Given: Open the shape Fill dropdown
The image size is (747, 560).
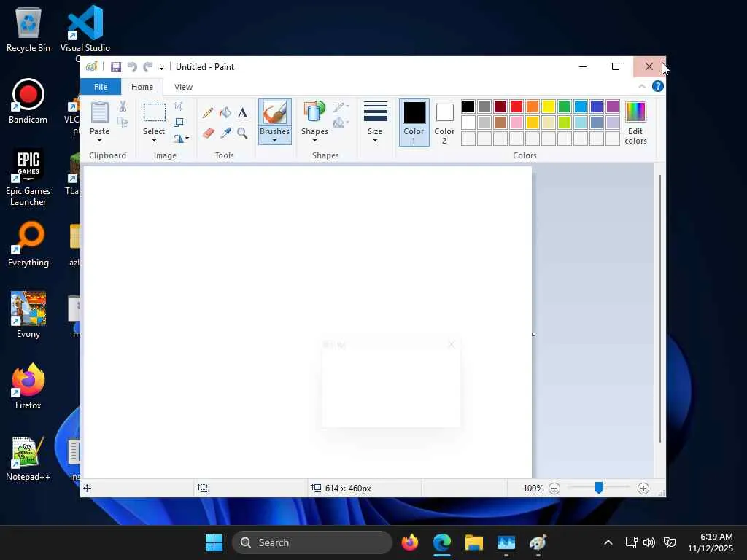Looking at the screenshot, I should coord(341,123).
